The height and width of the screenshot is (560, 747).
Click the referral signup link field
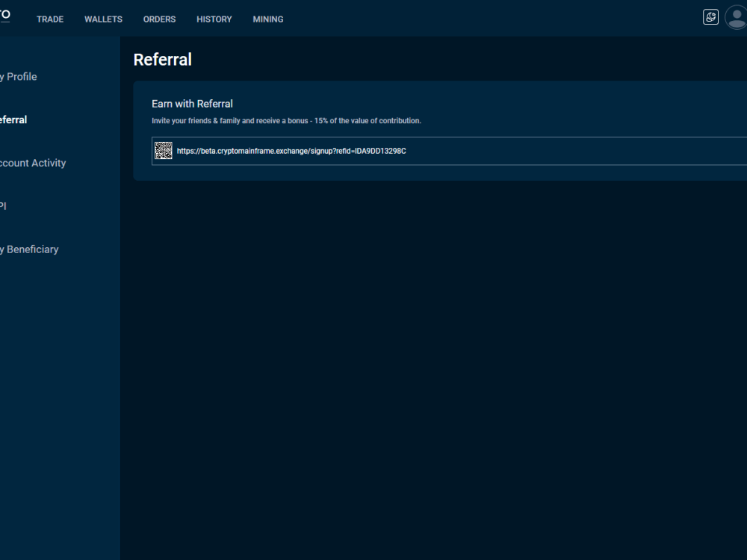click(x=449, y=151)
